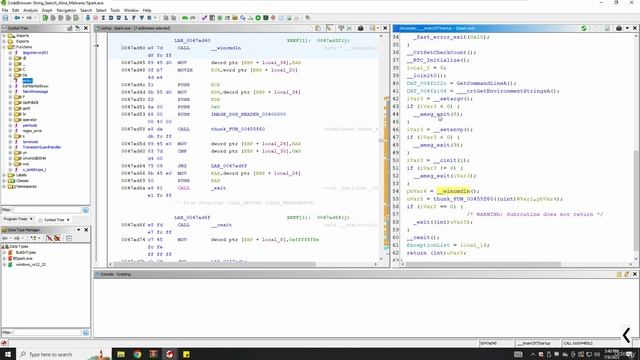Image resolution: width=640 pixels, height=360 pixels.
Task: Click the Symbol Tree filter input field
Action: [47, 210]
